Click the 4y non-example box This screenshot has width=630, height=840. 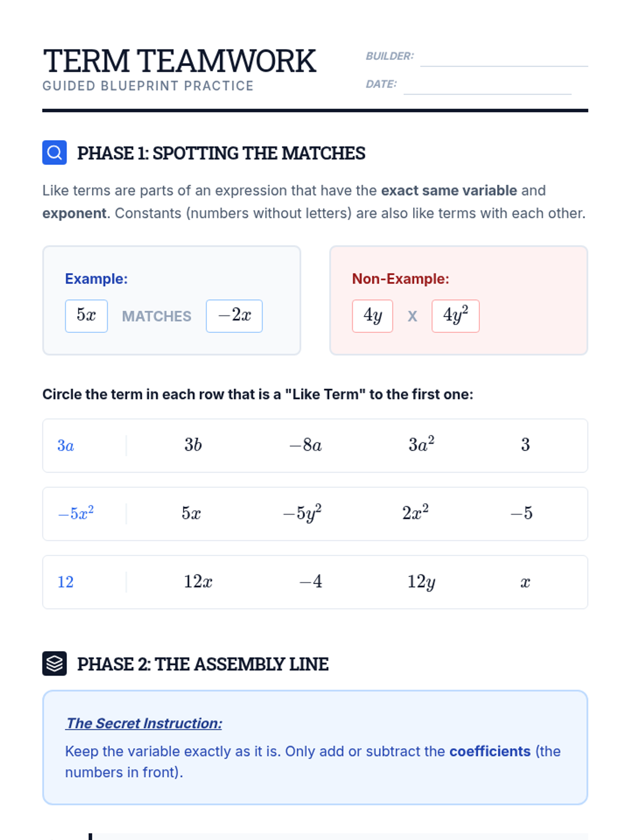point(372,316)
